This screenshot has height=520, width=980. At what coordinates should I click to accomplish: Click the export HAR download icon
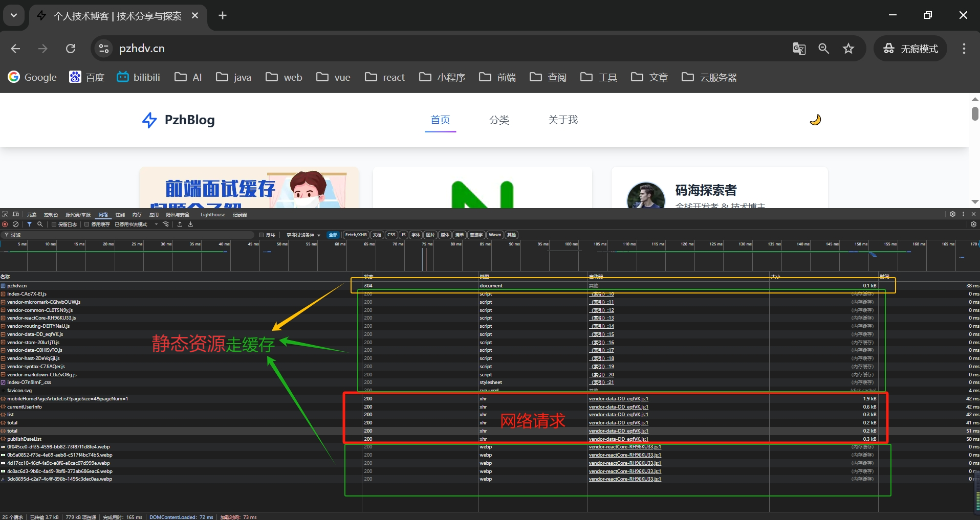(191, 224)
